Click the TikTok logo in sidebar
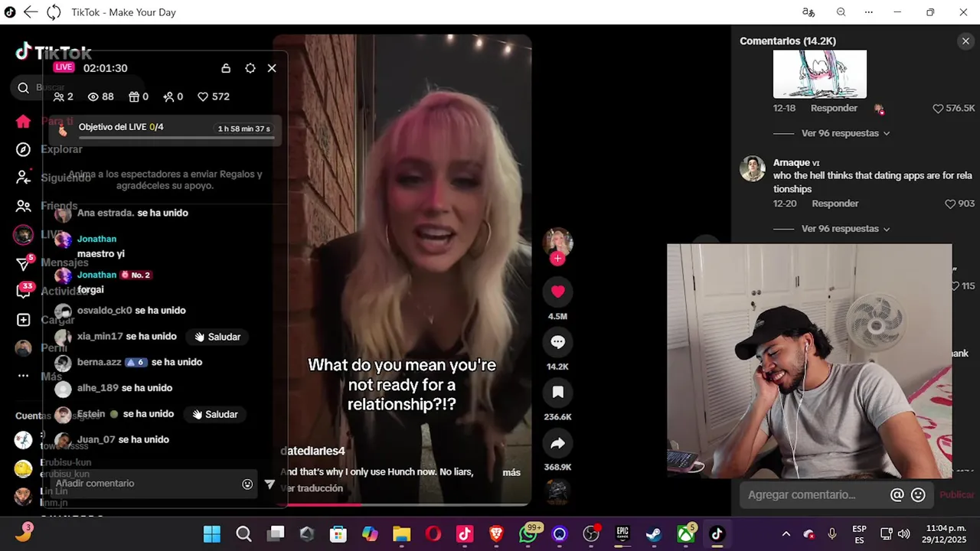The image size is (980, 551). click(x=54, y=52)
